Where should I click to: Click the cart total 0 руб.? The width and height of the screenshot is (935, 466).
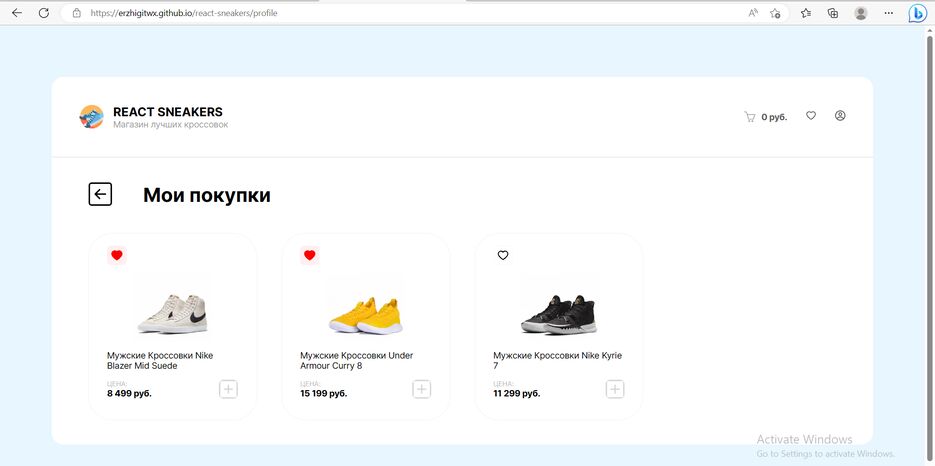coord(774,118)
